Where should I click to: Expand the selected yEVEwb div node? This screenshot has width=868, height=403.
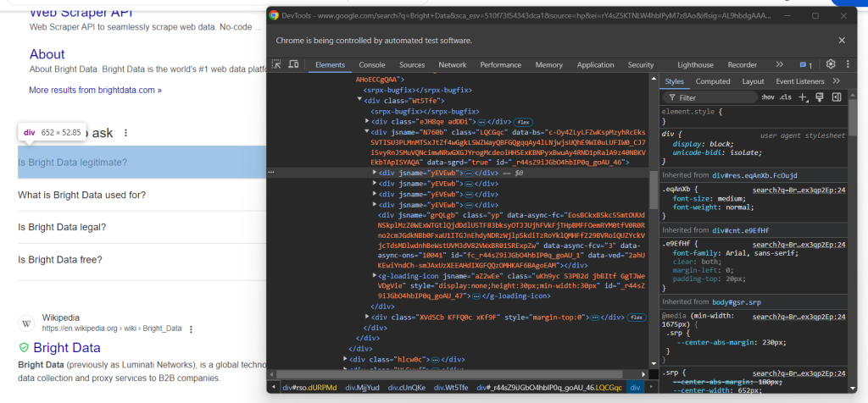pyautogui.click(x=376, y=173)
